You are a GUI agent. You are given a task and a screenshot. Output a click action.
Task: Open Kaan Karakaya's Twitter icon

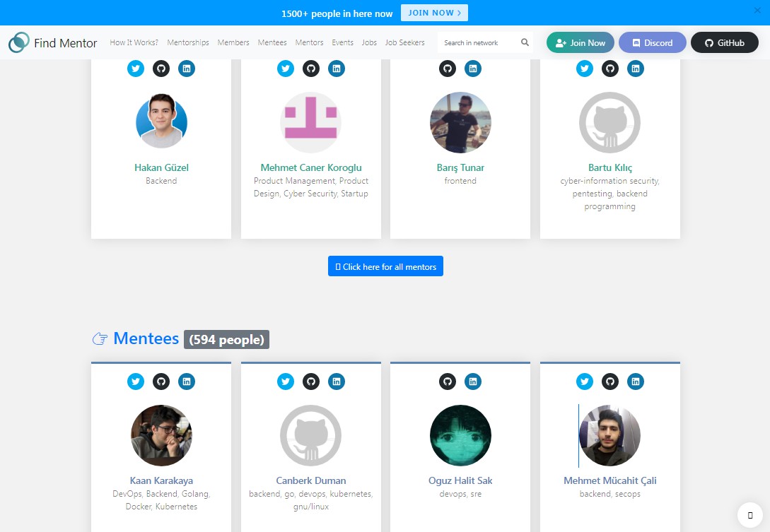pyautogui.click(x=136, y=382)
